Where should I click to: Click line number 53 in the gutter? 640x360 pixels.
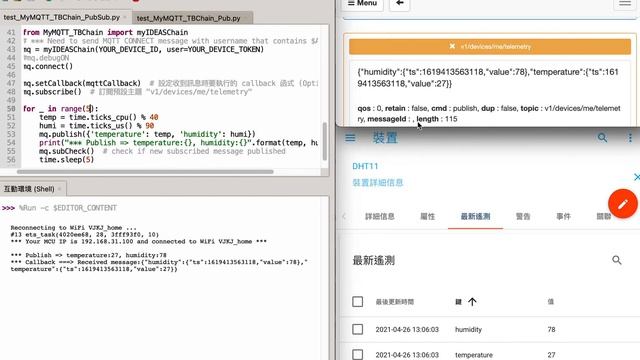pyautogui.click(x=11, y=134)
